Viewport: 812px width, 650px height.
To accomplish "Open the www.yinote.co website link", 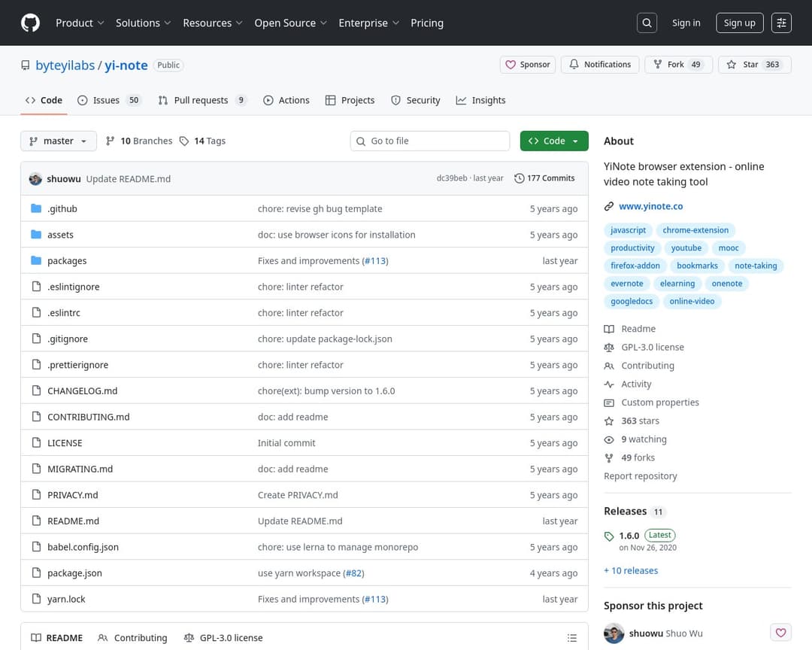I will 650,206.
